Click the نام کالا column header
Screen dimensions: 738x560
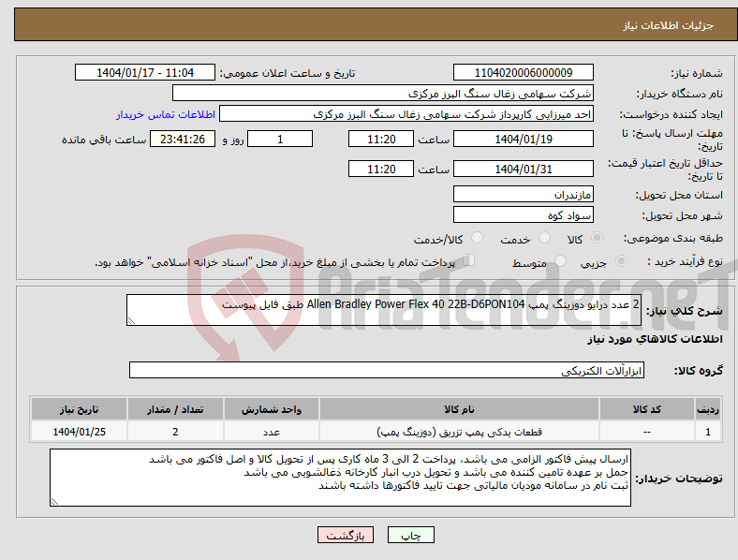point(459,409)
